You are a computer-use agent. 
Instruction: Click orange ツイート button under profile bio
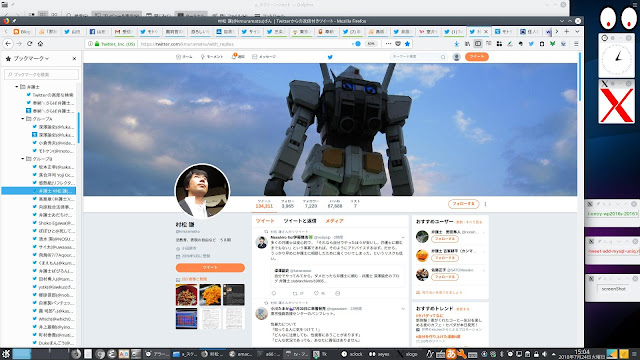pos(210,267)
